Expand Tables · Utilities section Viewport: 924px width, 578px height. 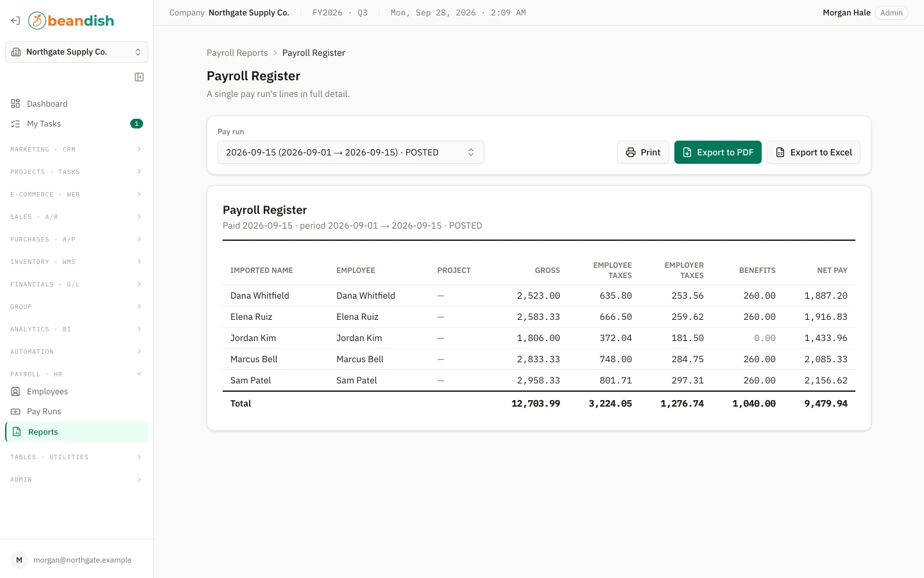76,457
